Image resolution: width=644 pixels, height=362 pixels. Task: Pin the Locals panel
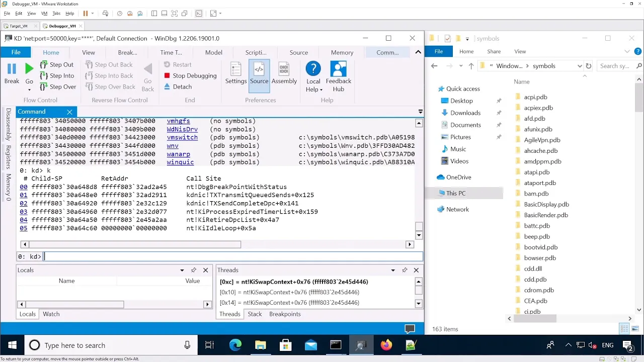(194, 270)
